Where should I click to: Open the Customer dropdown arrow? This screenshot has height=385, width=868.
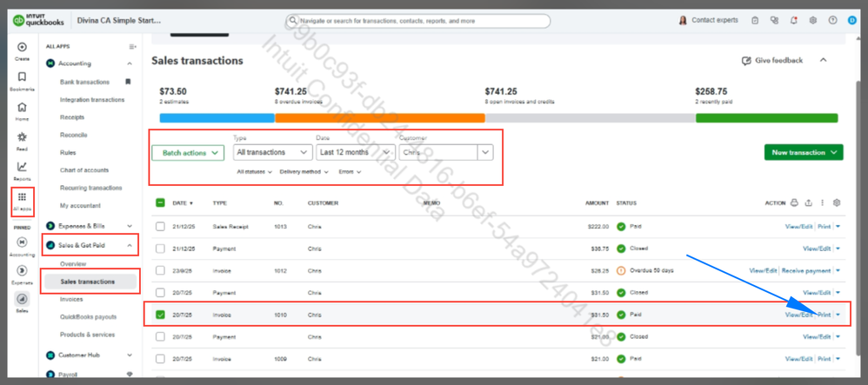click(x=485, y=152)
